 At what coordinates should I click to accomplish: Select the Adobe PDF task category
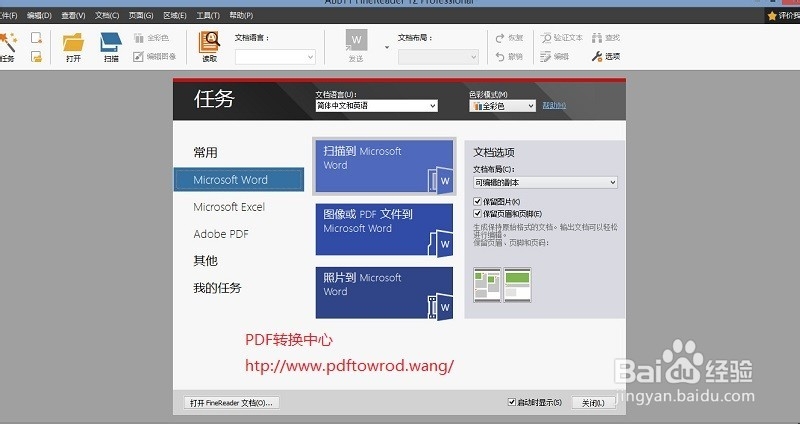pyautogui.click(x=221, y=234)
